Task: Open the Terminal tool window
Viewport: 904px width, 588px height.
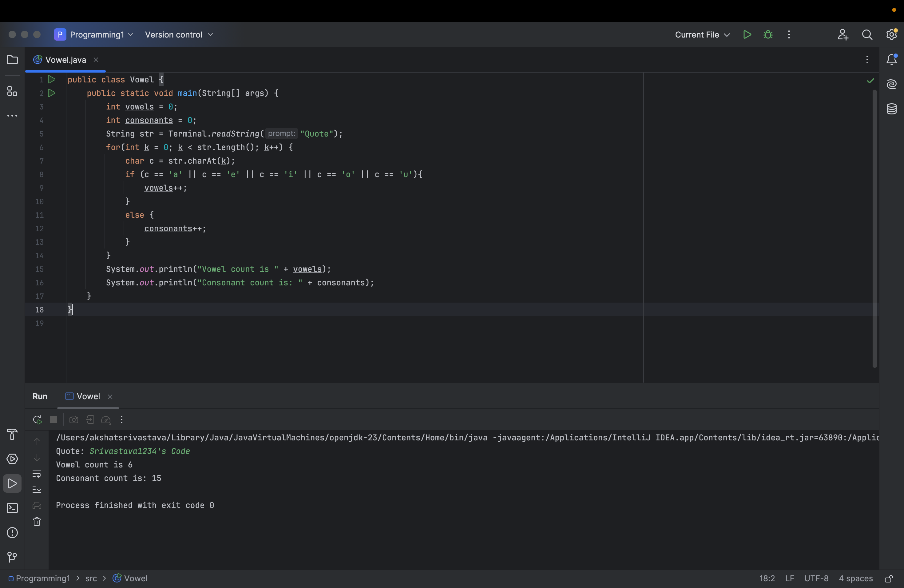Action: (12, 508)
